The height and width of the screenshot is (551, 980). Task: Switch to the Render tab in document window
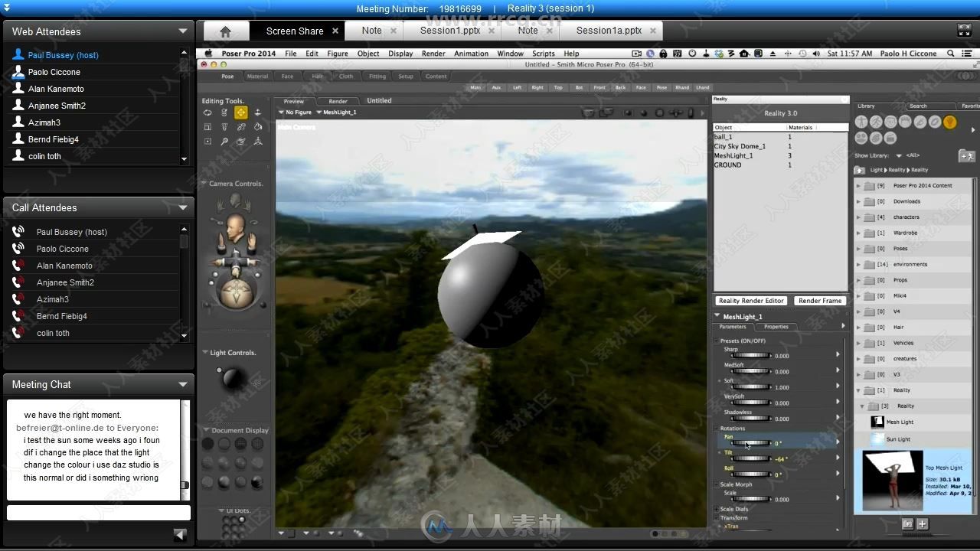338,101
